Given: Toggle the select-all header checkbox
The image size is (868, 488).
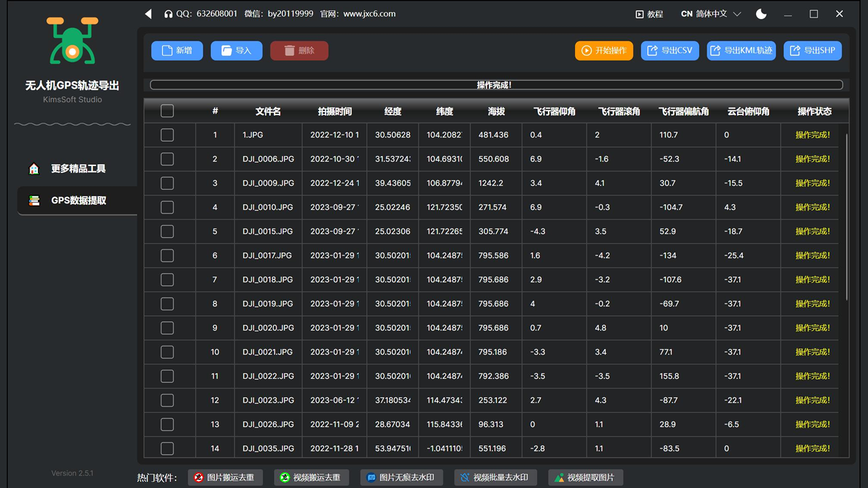Looking at the screenshot, I should 167,111.
